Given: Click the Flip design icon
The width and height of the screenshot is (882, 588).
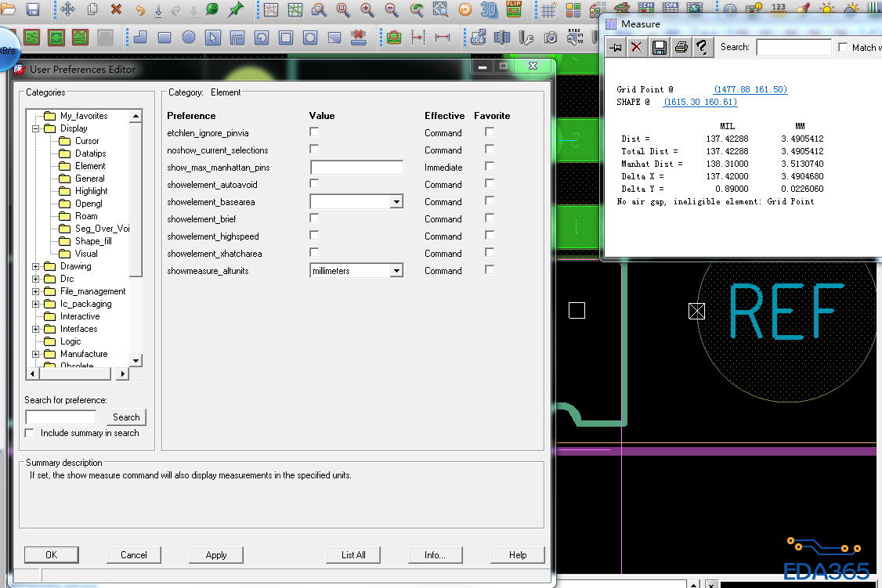Looking at the screenshot, I should click(514, 9).
